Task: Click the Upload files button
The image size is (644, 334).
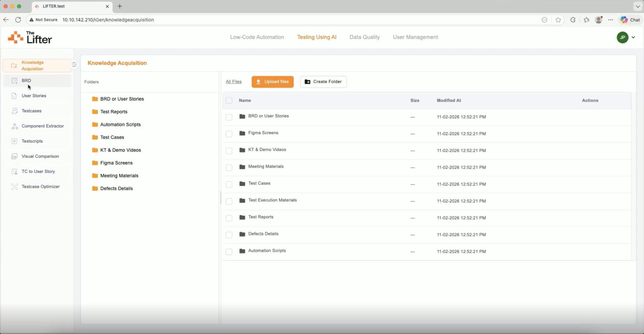Action: [x=272, y=82]
